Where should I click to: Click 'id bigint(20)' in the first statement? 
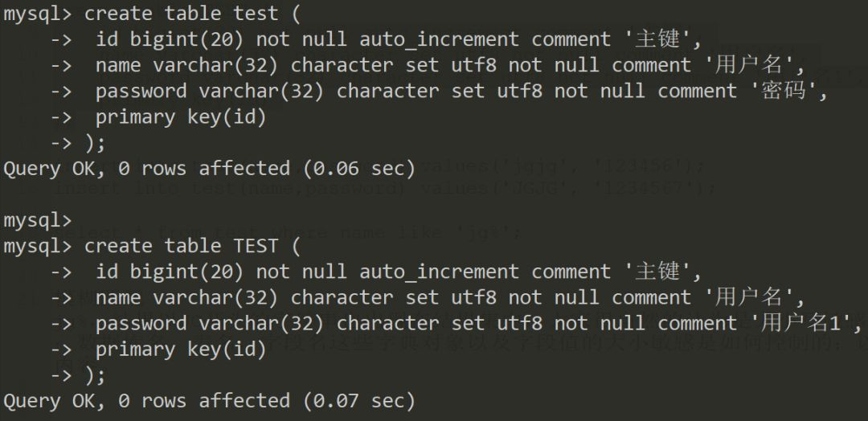[170, 39]
